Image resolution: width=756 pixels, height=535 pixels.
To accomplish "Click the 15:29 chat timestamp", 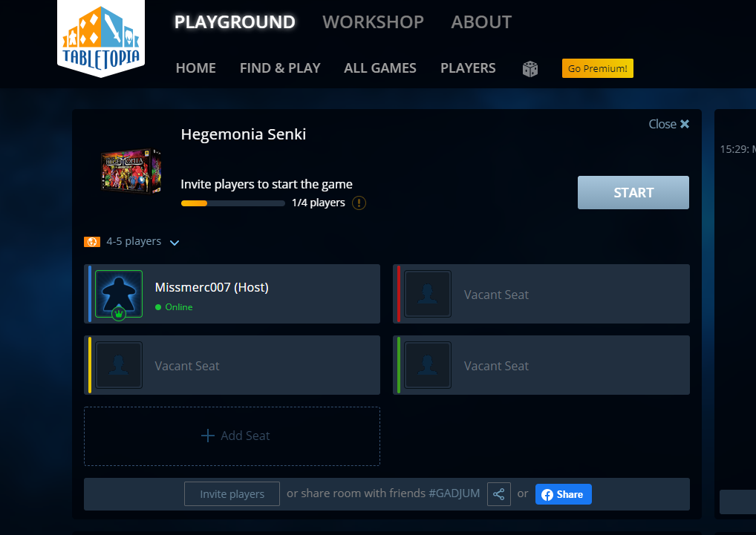I will pyautogui.click(x=734, y=149).
